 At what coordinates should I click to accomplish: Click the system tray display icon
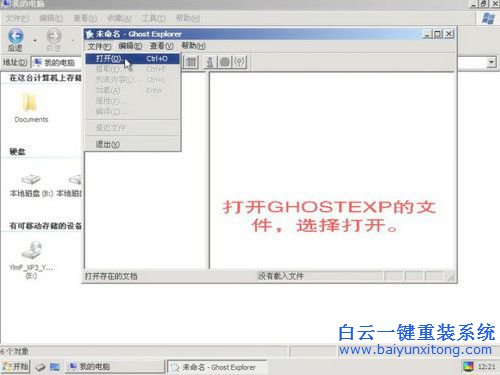pyautogui.click(x=468, y=367)
